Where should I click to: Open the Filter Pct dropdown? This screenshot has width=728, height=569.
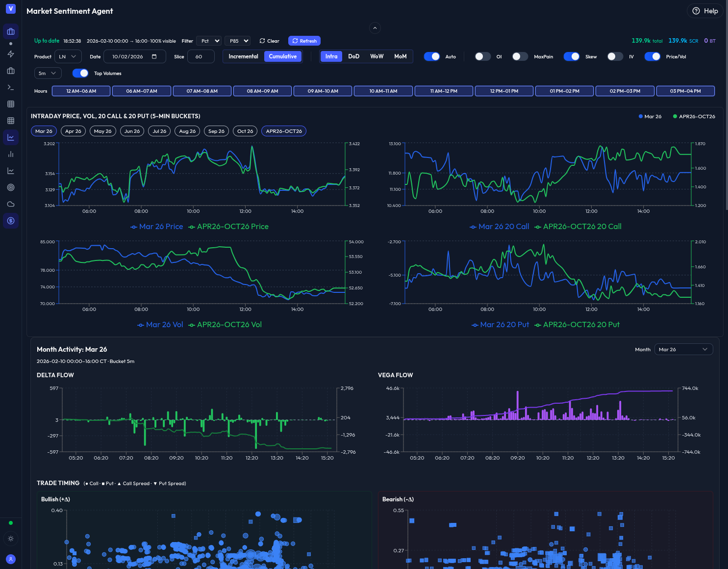[209, 41]
